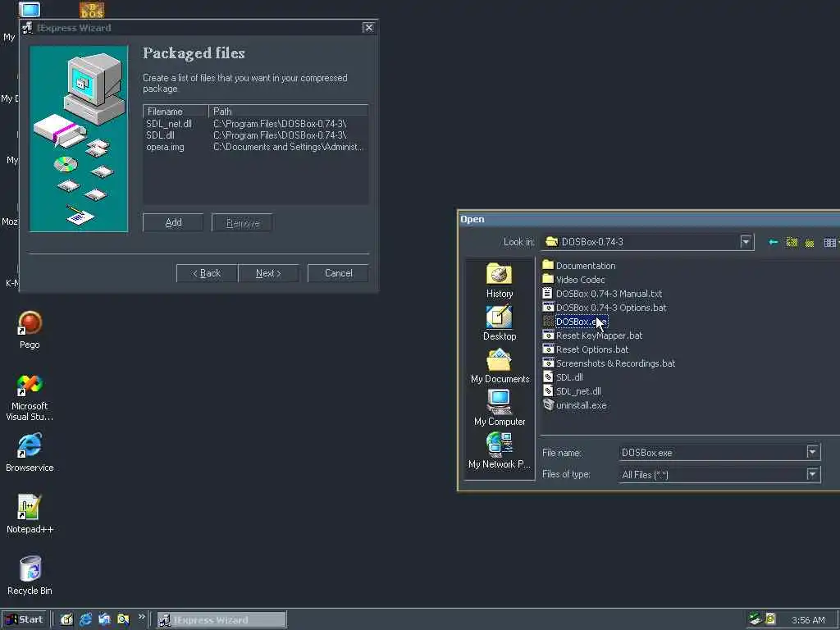Select opera.img row in Packaged files
Image resolution: width=840 pixels, height=630 pixels.
pyautogui.click(x=256, y=147)
